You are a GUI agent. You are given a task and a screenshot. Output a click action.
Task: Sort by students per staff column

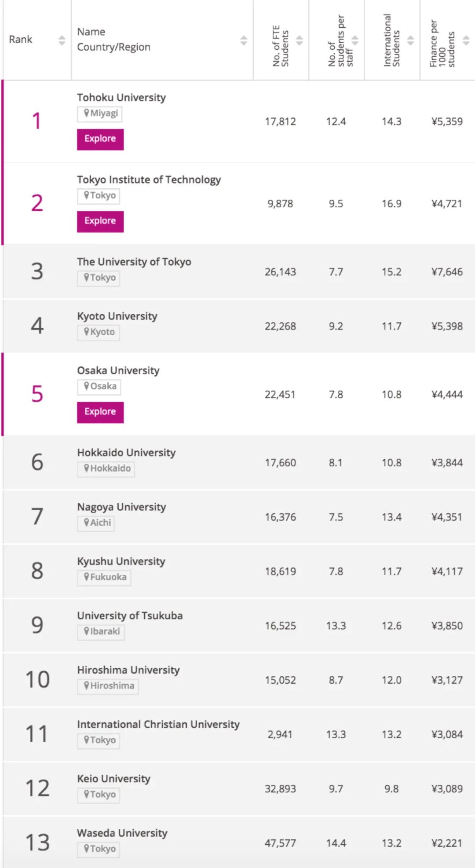click(355, 40)
